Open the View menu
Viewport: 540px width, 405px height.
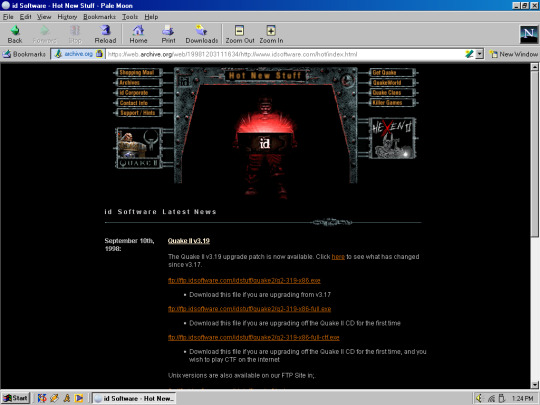[44, 17]
